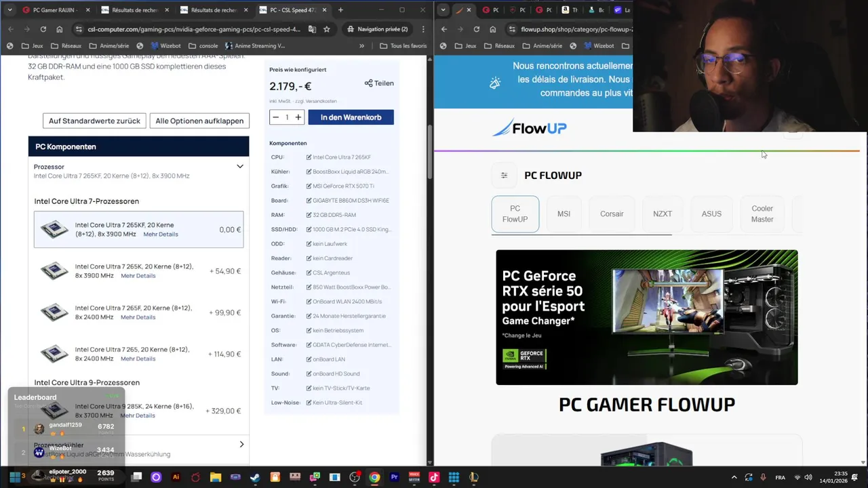Open Jeux bookmark folder in CSL window
This screenshot has height=488, width=868.
[33, 46]
